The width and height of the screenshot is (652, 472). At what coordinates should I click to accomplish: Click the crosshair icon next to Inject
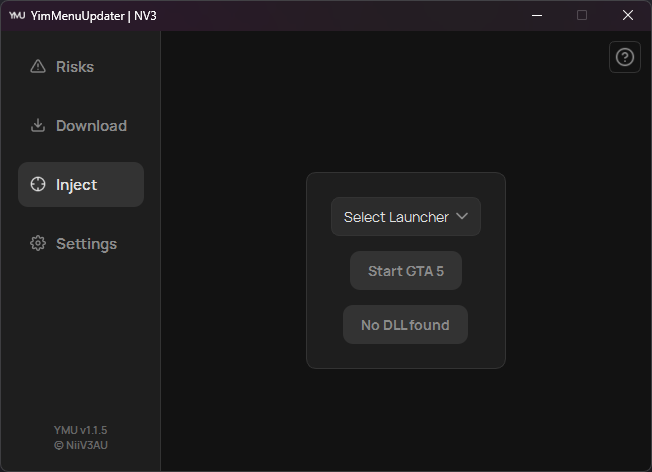pyautogui.click(x=38, y=185)
